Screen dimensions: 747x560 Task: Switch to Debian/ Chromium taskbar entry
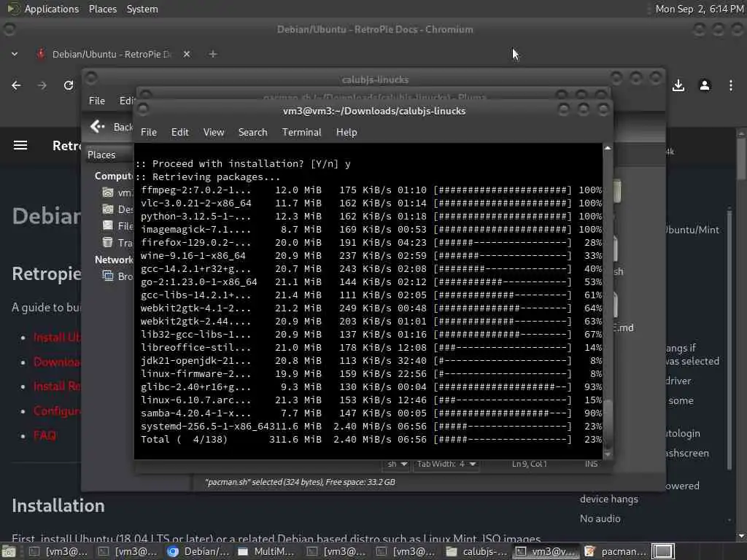[198, 551]
